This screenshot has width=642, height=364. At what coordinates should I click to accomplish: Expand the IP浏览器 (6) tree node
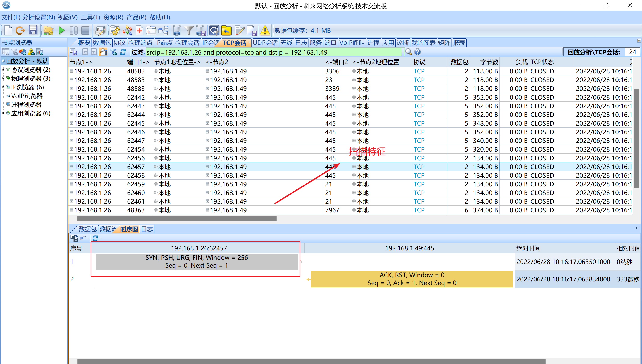click(4, 87)
